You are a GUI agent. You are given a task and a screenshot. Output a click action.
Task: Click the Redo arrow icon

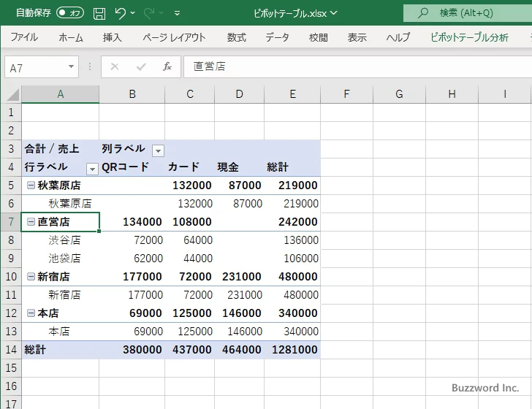point(149,13)
